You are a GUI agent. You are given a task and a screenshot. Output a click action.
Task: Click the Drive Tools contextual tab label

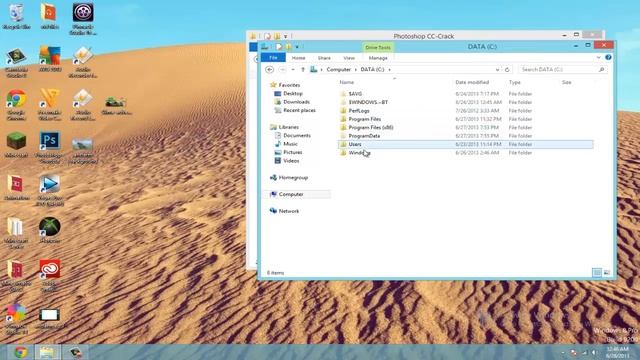tap(378, 48)
